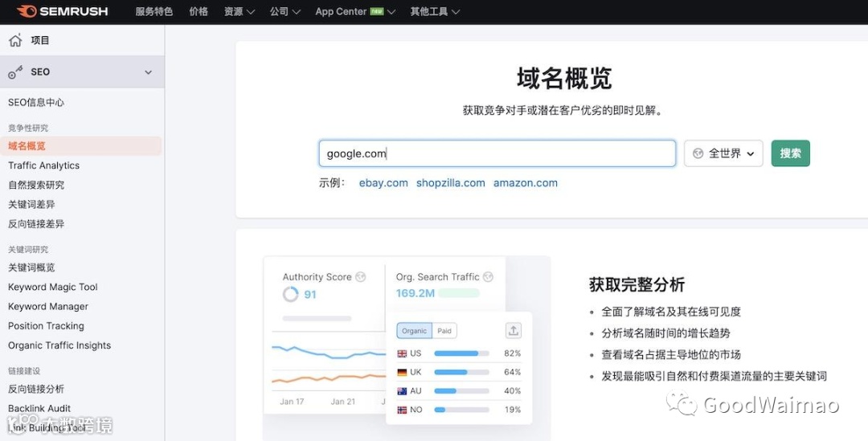Image resolution: width=868 pixels, height=441 pixels.
Task: Click the green new badge next to App Center
Action: 376,11
